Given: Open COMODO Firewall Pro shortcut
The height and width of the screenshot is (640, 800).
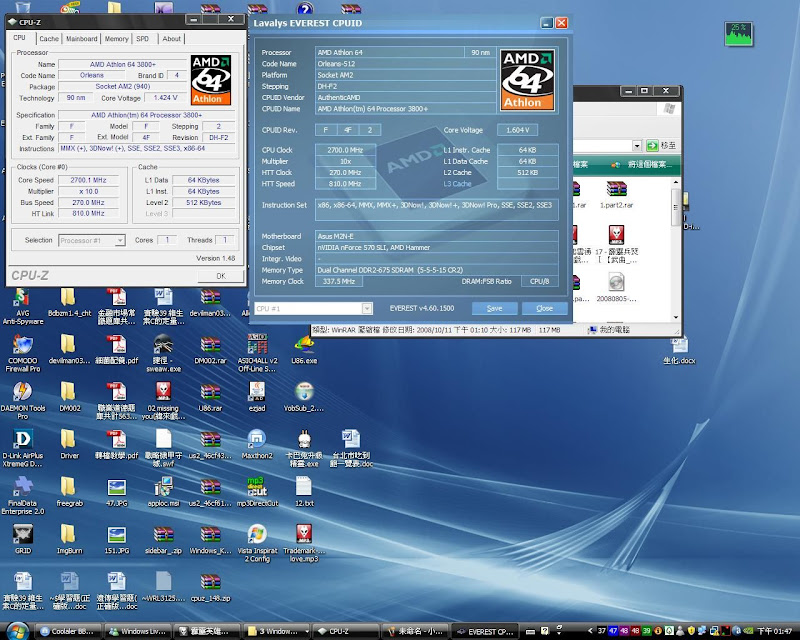Looking at the screenshot, I should [22, 353].
